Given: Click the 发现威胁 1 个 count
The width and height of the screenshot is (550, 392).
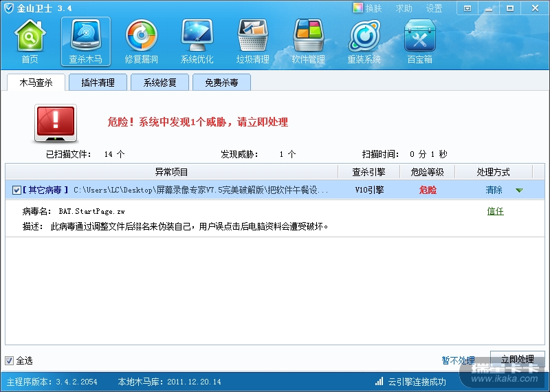Looking at the screenshot, I should tap(258, 154).
